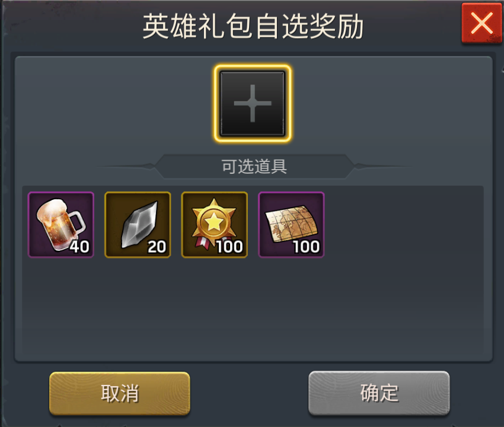504x427 pixels.
Task: Close the hero gift pack dialog
Action: pos(481,23)
